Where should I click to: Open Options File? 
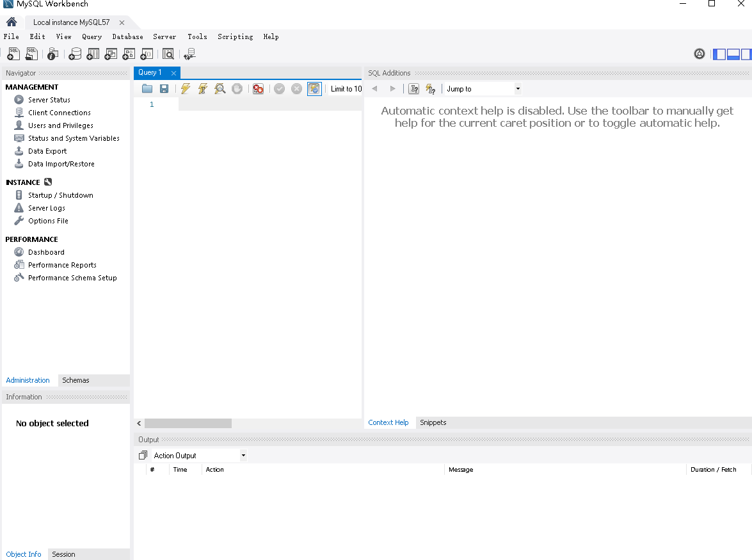[x=48, y=221]
